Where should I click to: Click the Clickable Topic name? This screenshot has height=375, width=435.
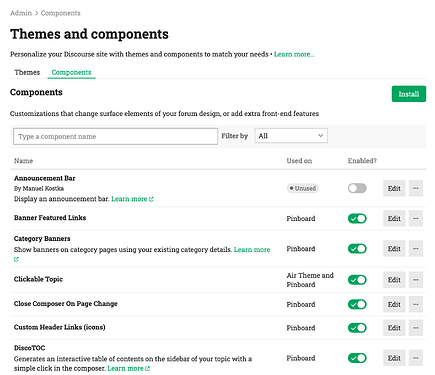(x=38, y=279)
